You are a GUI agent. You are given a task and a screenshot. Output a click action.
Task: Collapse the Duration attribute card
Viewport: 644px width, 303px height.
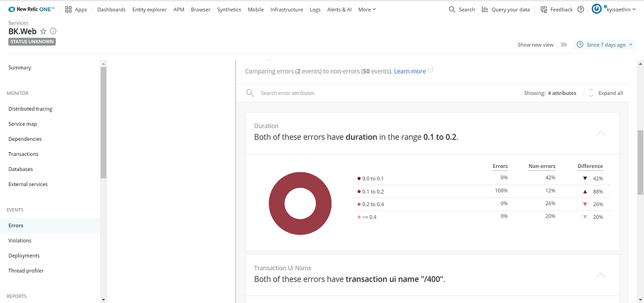(600, 133)
